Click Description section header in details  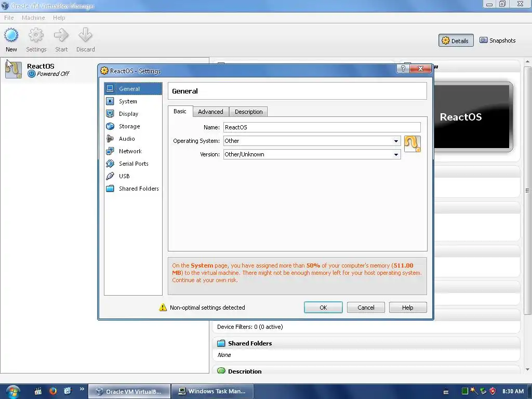click(x=245, y=371)
